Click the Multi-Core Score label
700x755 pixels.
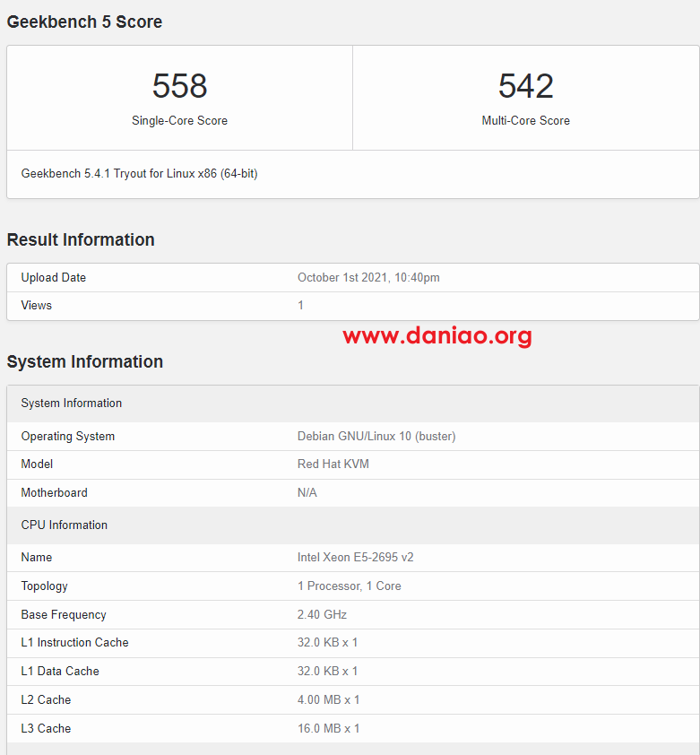tap(526, 120)
